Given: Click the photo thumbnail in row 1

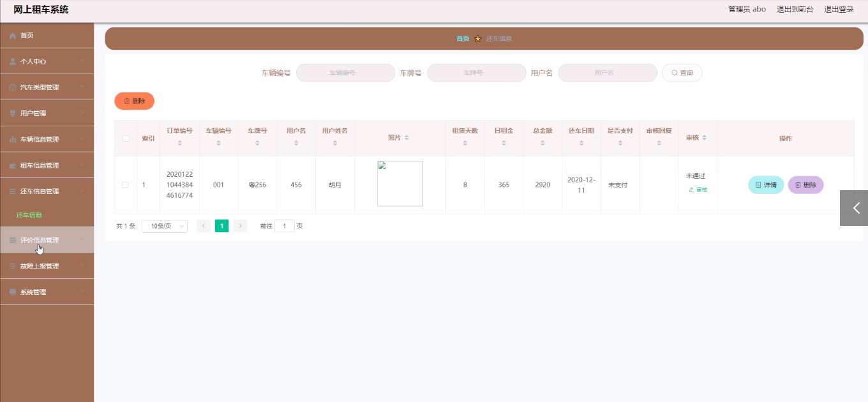Looking at the screenshot, I should (x=400, y=184).
